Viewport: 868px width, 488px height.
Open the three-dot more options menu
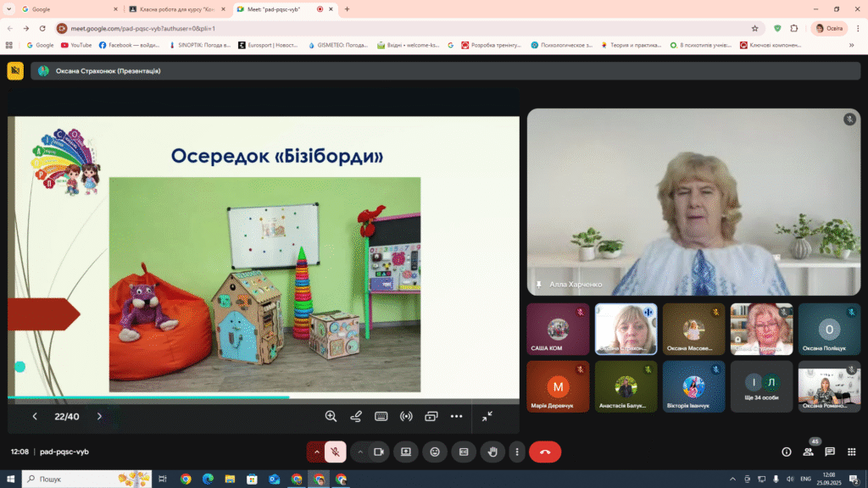517,452
